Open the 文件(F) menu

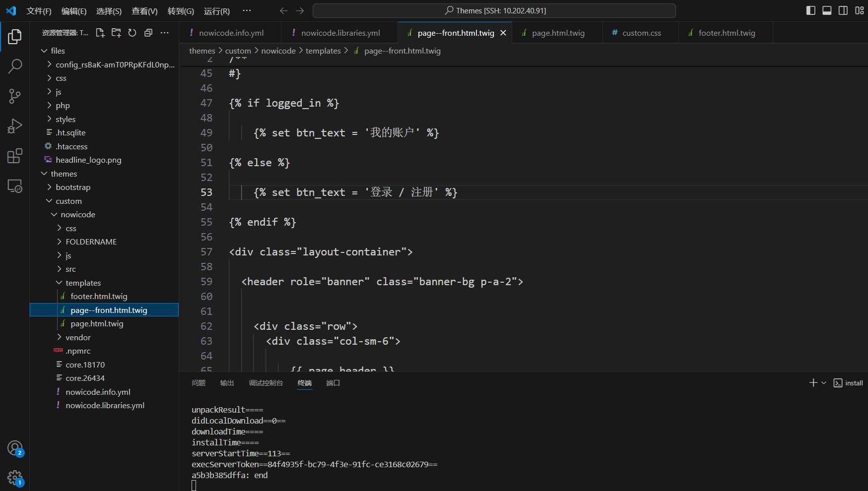[x=39, y=11]
